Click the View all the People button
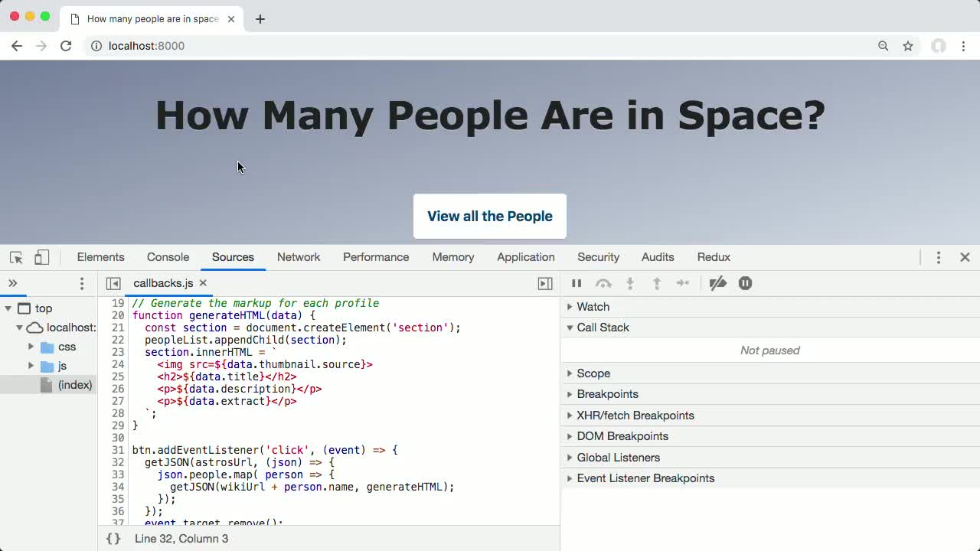Image resolution: width=980 pixels, height=551 pixels. click(x=490, y=216)
